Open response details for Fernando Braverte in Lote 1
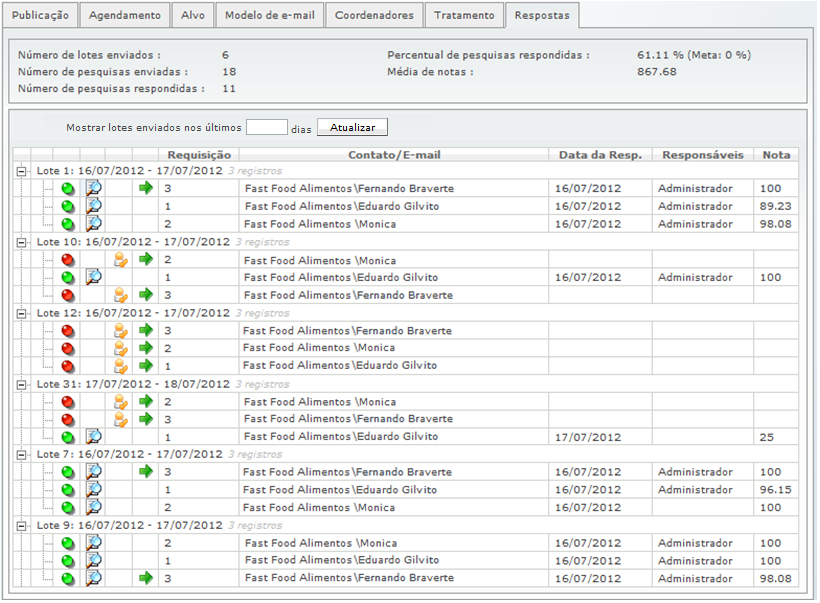This screenshot has width=820, height=603. (x=93, y=188)
